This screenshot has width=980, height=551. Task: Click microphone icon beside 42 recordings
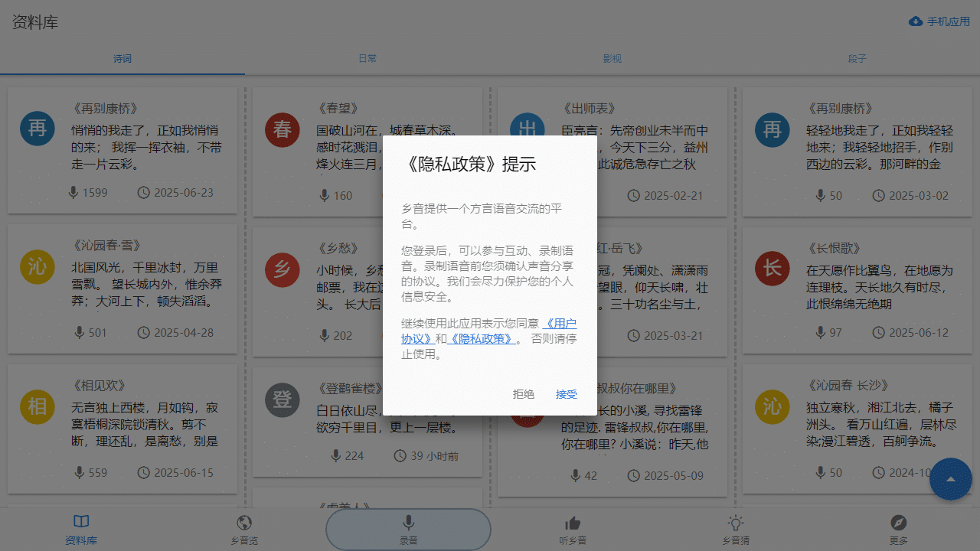[x=575, y=475]
